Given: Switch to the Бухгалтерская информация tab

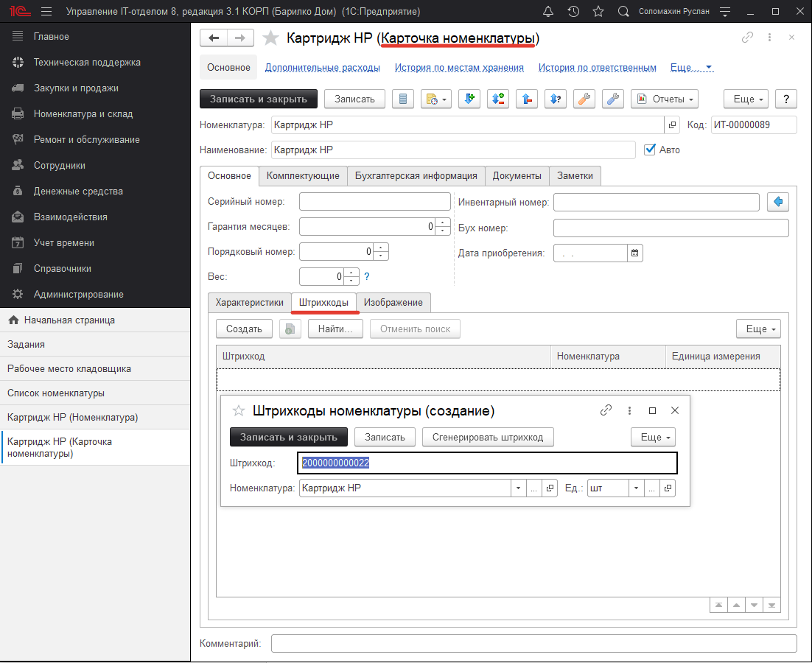Looking at the screenshot, I should click(x=416, y=175).
